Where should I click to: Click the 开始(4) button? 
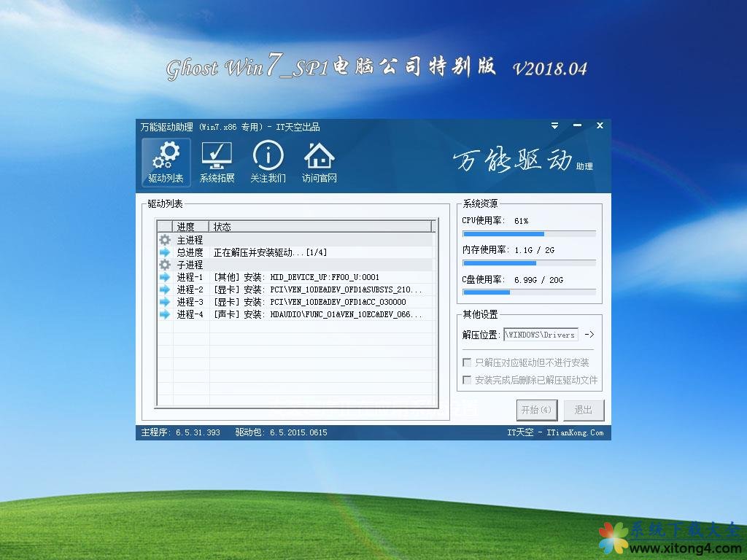[537, 410]
